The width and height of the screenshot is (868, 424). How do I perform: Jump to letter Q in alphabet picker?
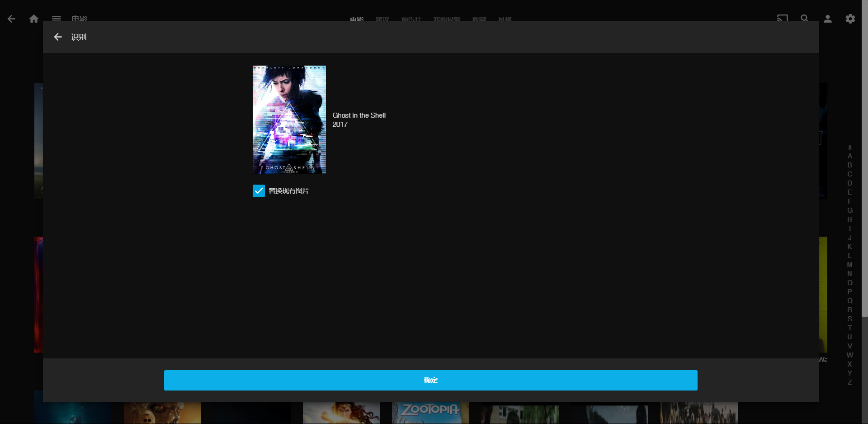click(x=850, y=301)
